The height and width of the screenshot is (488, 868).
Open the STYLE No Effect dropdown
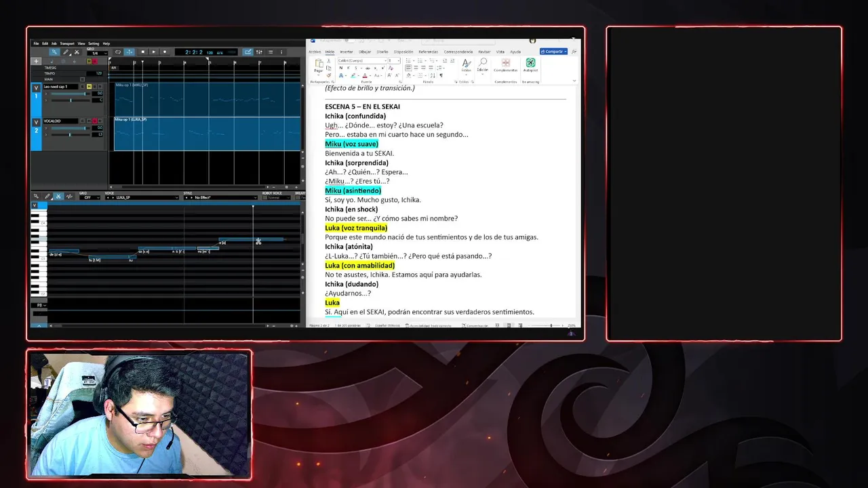coord(220,197)
